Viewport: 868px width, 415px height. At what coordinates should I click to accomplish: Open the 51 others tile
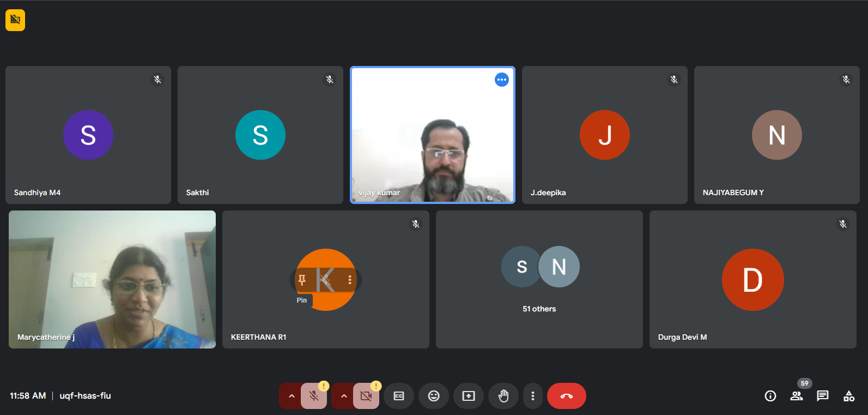tap(539, 280)
